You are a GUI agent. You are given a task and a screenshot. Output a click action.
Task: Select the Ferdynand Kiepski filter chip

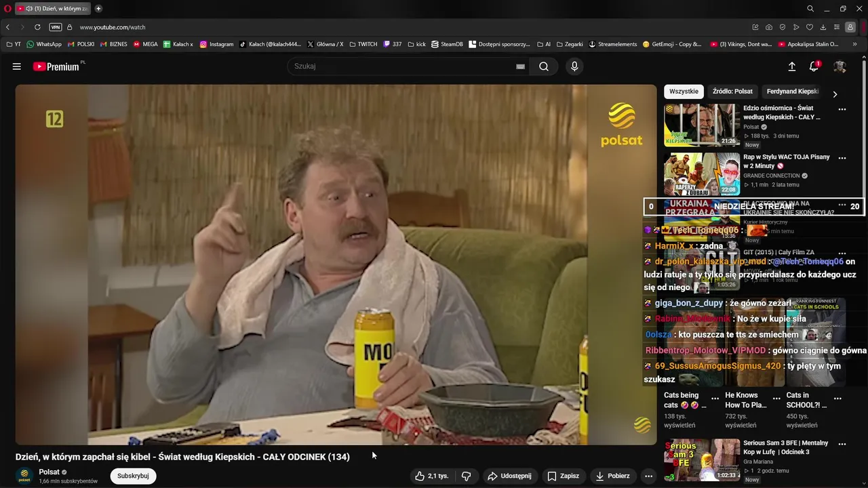click(x=792, y=91)
